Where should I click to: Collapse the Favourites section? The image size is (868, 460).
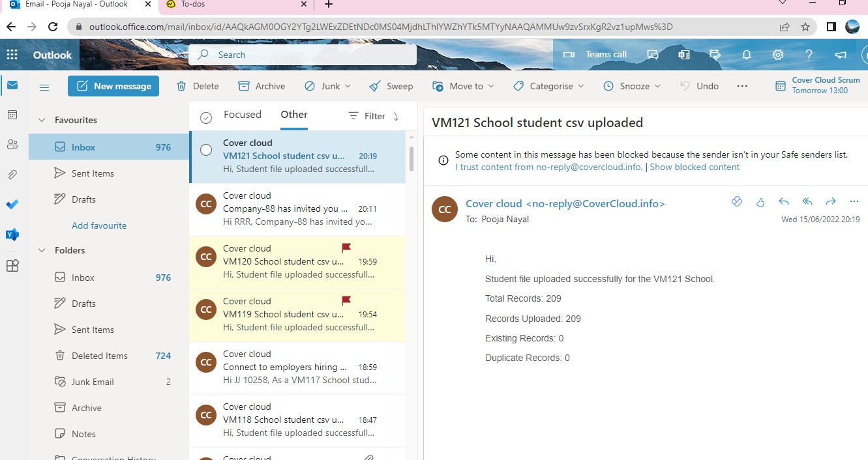[x=42, y=119]
